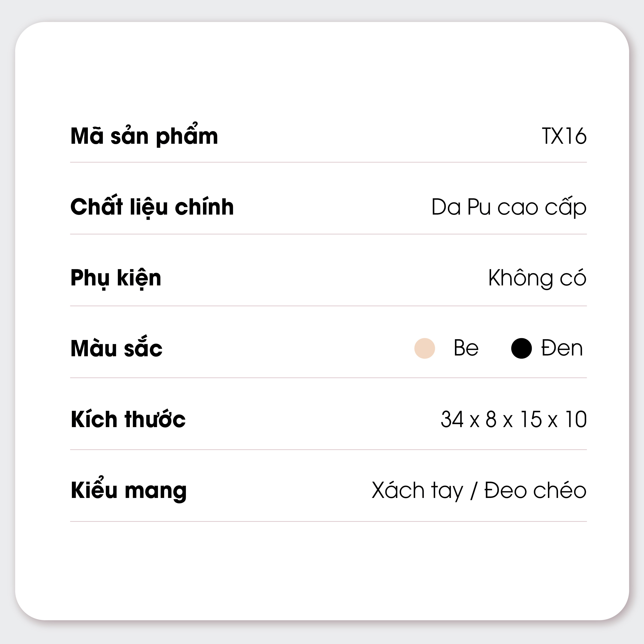Click the number 8 in the dimensions

pos(491,419)
